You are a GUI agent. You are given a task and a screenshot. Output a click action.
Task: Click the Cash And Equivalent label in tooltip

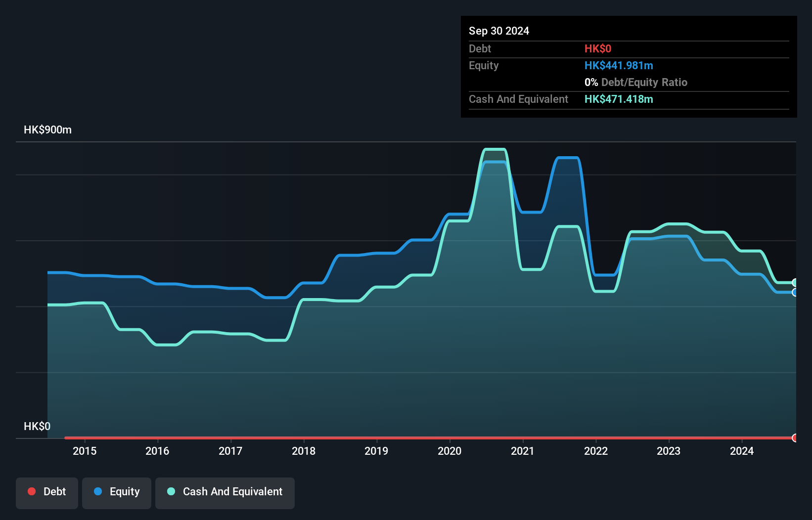coord(518,99)
